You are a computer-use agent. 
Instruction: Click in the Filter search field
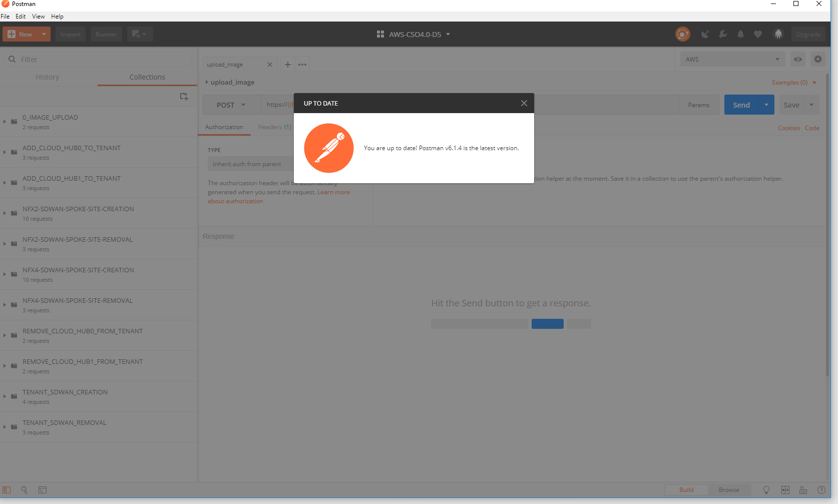coord(98,59)
